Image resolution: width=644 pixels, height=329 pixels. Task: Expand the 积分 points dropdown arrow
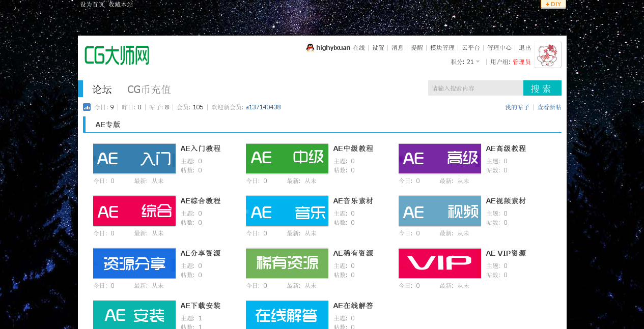pyautogui.click(x=478, y=62)
